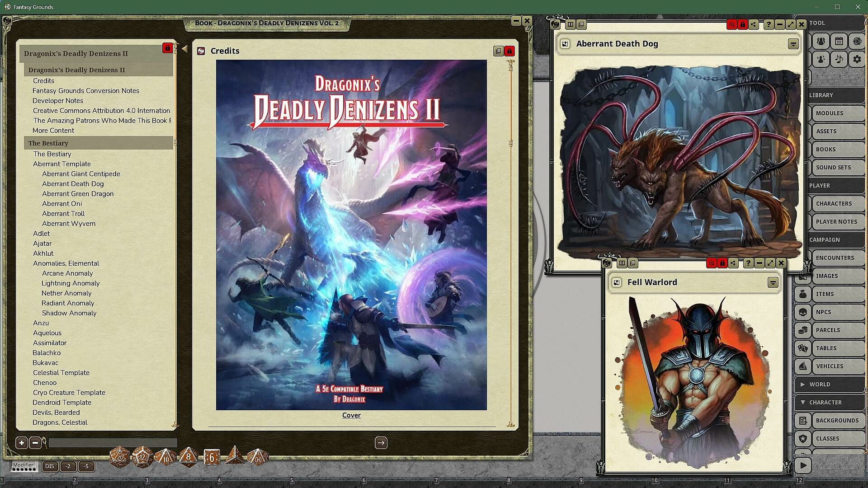Open Aberrant Death Dog header dropdown menu

click(793, 44)
